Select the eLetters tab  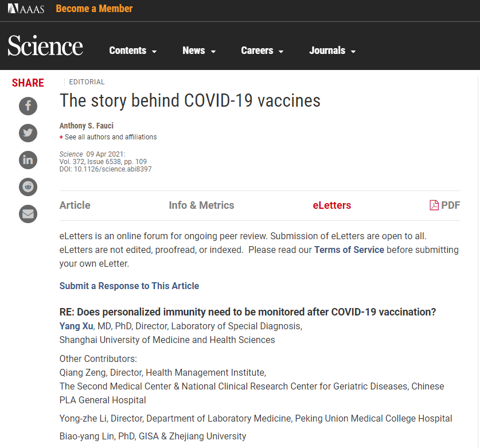pyautogui.click(x=331, y=205)
